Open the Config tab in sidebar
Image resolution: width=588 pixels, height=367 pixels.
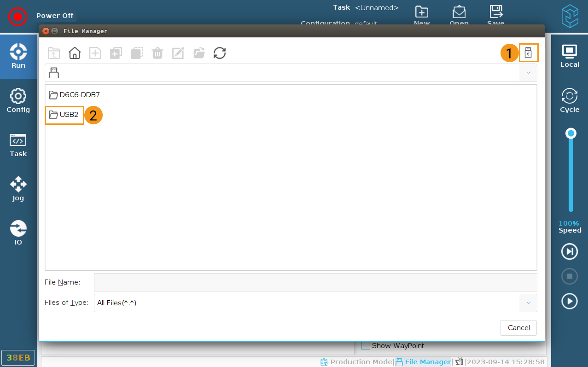pyautogui.click(x=18, y=100)
